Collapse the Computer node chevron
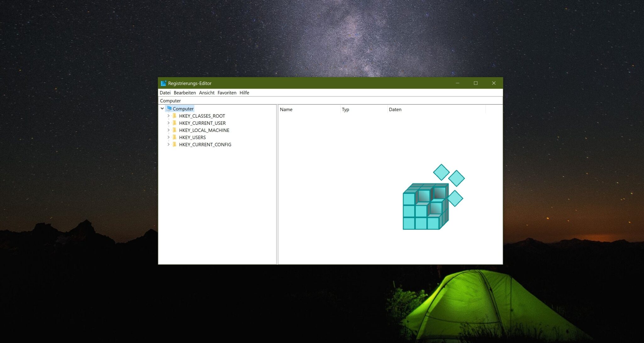Image resolution: width=644 pixels, height=343 pixels. pos(162,108)
